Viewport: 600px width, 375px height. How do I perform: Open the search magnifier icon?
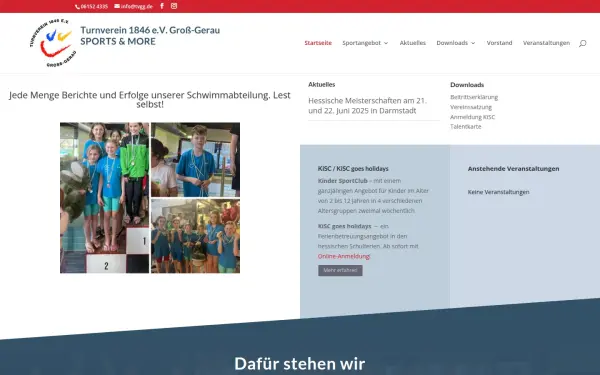[x=582, y=43]
